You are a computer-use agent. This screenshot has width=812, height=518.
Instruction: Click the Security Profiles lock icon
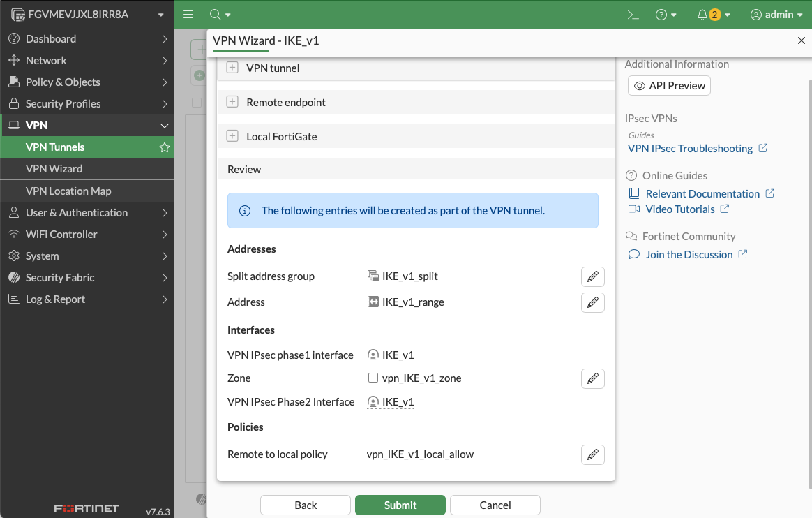pos(14,103)
